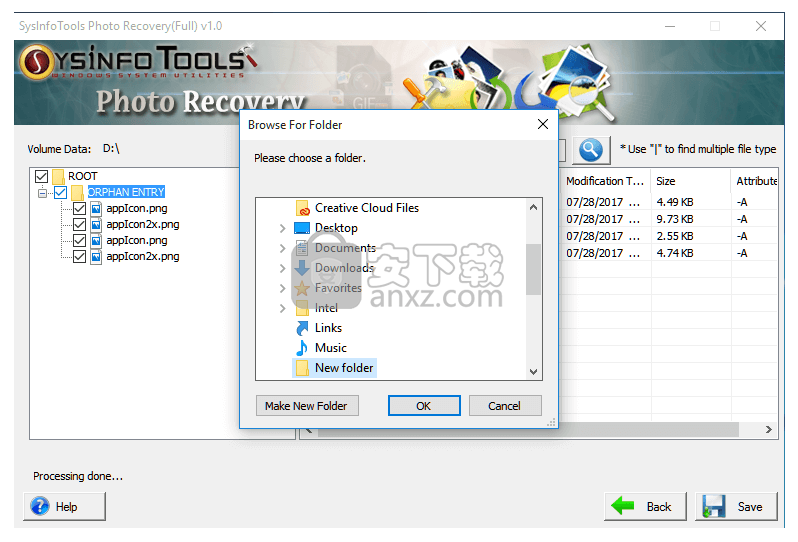Image resolution: width=798 pixels, height=542 pixels.
Task: Select the Downloads folder entry
Action: [344, 268]
